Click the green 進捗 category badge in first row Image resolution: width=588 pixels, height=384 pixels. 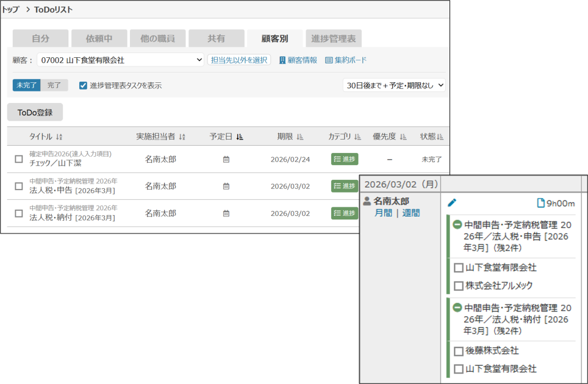pos(345,160)
